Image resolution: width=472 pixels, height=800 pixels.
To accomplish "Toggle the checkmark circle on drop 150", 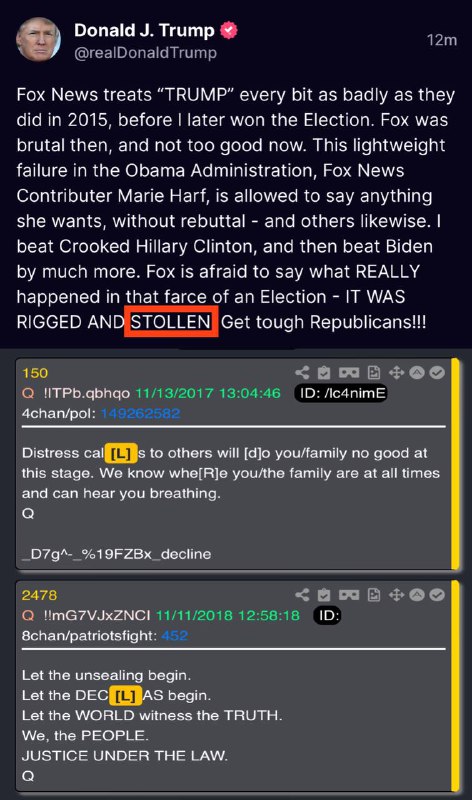I will pos(437,373).
